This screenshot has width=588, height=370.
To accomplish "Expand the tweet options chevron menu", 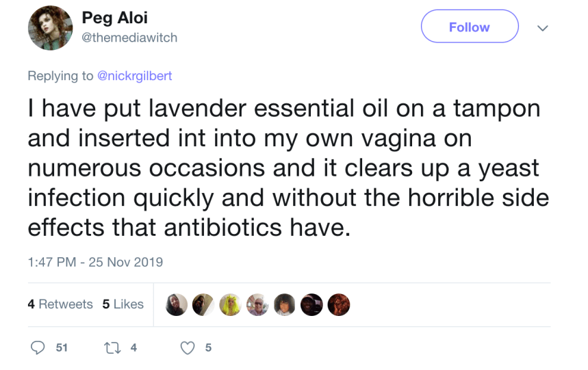I will tap(543, 28).
